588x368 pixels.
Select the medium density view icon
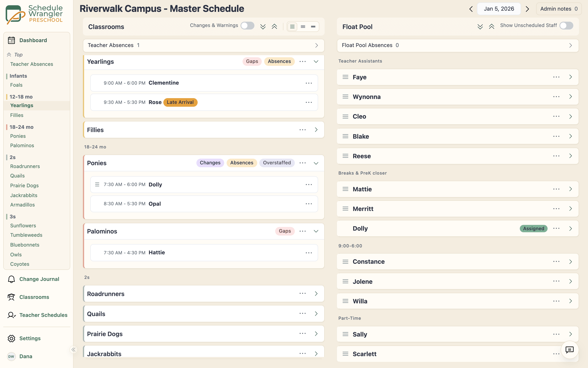(303, 27)
